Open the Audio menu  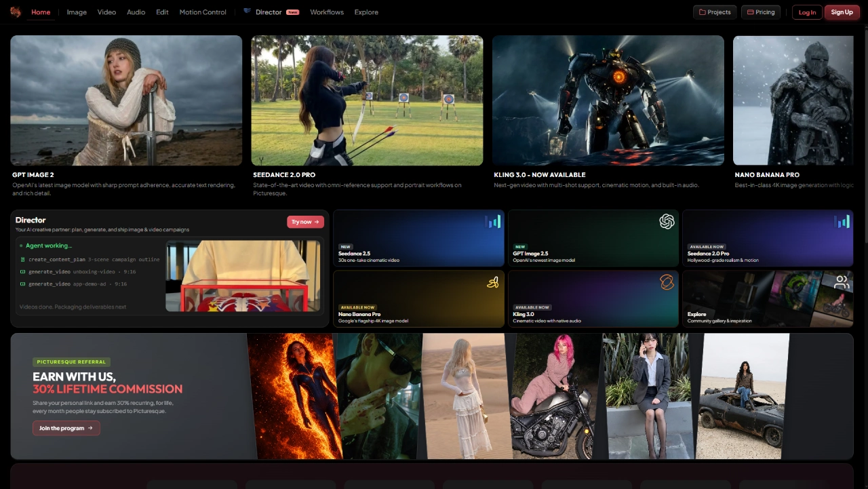(136, 12)
